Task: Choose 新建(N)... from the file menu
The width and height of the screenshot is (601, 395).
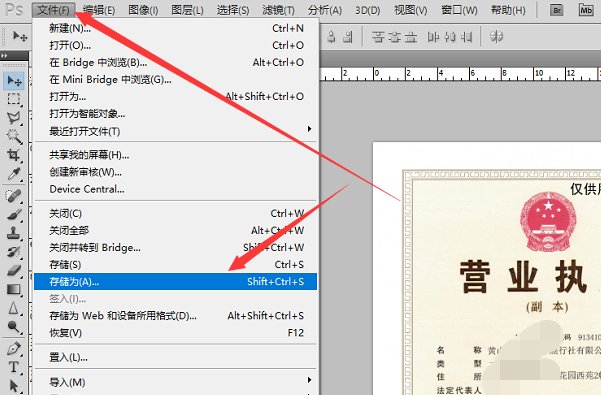Action: click(x=176, y=28)
